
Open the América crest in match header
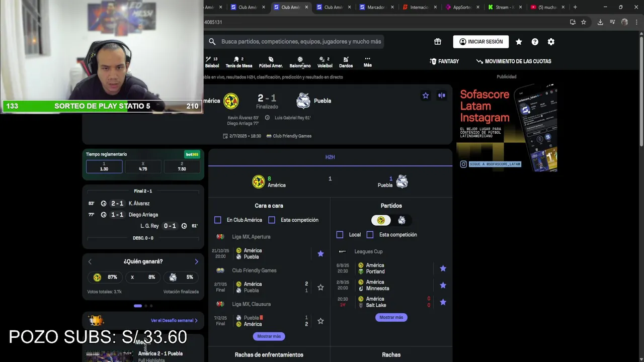click(231, 101)
